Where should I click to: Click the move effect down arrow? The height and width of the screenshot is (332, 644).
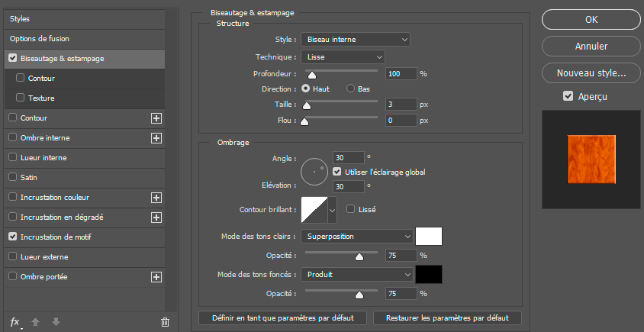pyautogui.click(x=56, y=322)
